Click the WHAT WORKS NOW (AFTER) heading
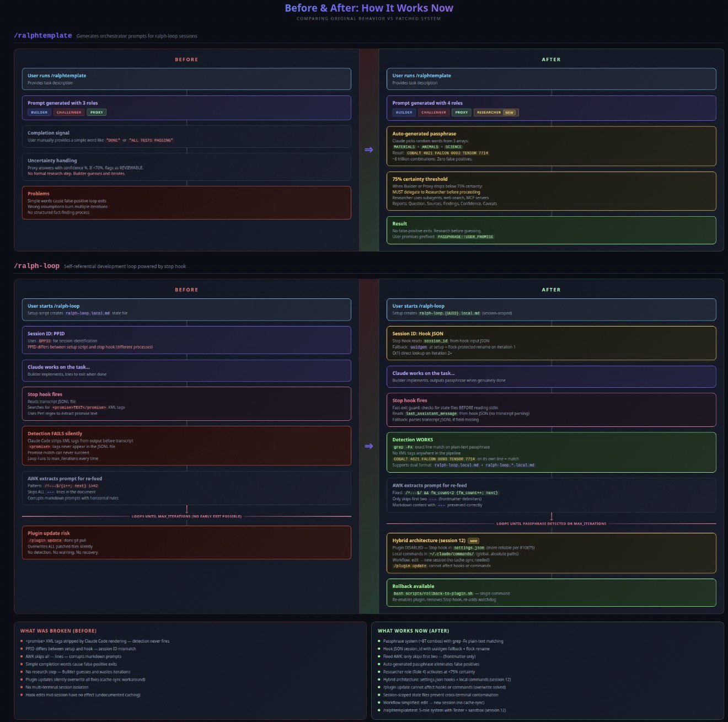 point(413,630)
